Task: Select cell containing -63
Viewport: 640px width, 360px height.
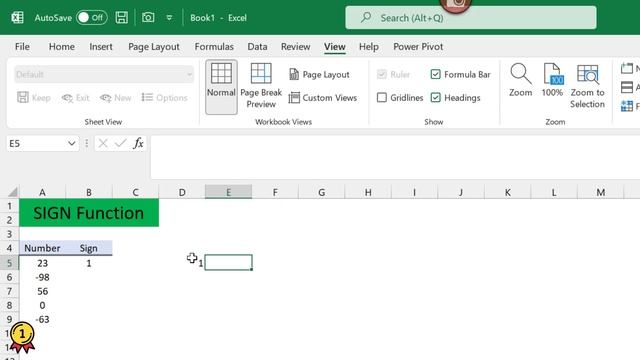Action: pyautogui.click(x=42, y=319)
